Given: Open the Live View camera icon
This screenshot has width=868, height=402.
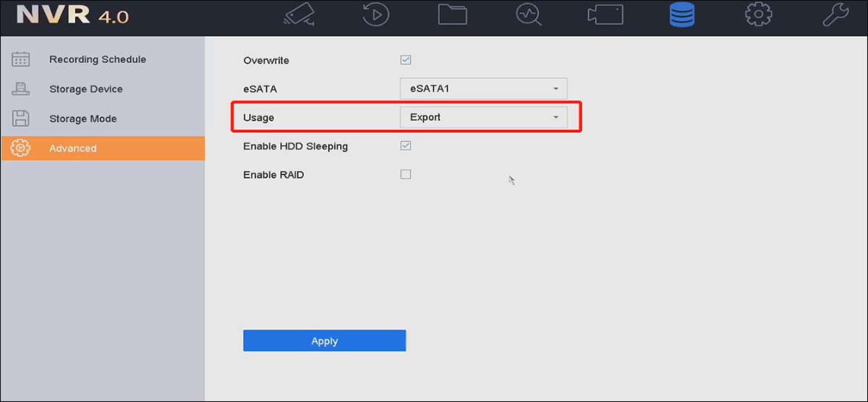Looking at the screenshot, I should (x=299, y=15).
